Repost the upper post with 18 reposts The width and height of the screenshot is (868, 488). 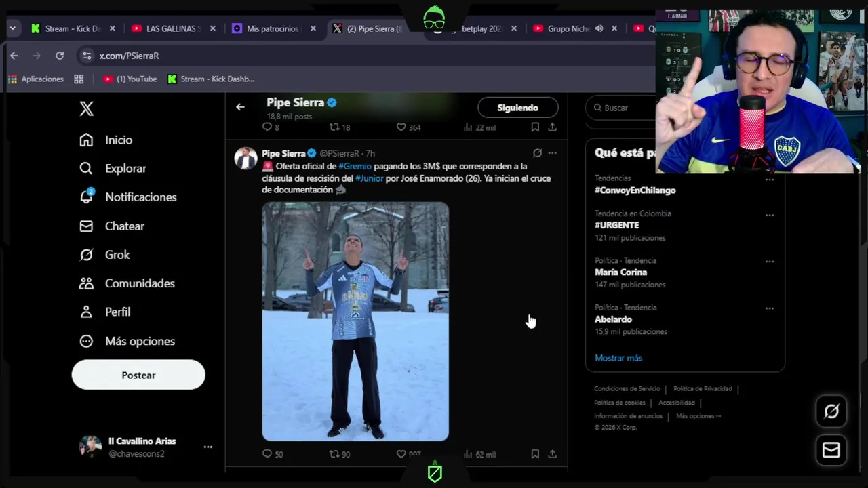[339, 127]
